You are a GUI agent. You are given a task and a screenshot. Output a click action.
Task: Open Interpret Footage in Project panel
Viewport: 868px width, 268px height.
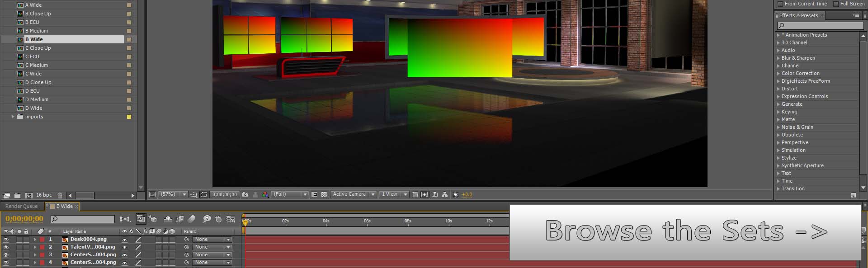click(x=6, y=196)
